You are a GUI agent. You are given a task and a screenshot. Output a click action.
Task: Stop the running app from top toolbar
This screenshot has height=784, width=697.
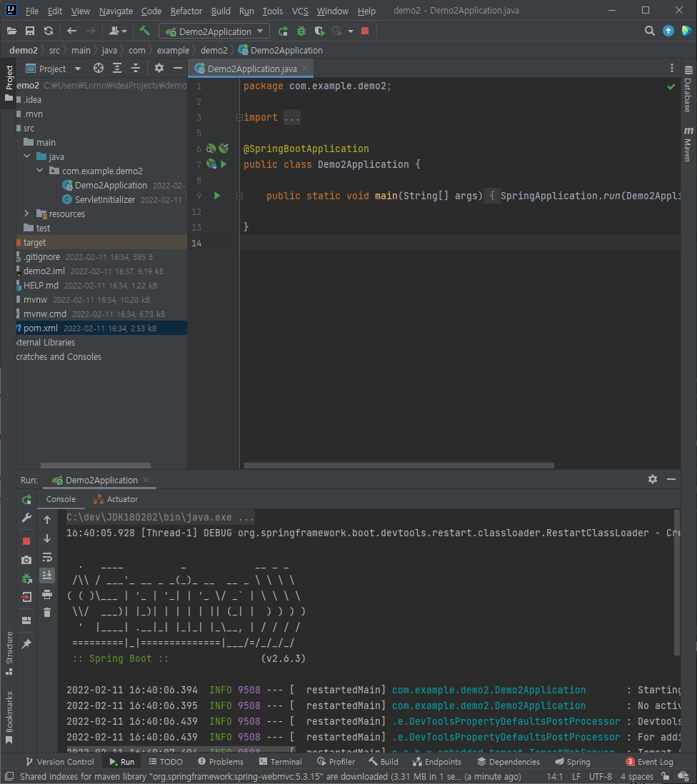click(365, 31)
